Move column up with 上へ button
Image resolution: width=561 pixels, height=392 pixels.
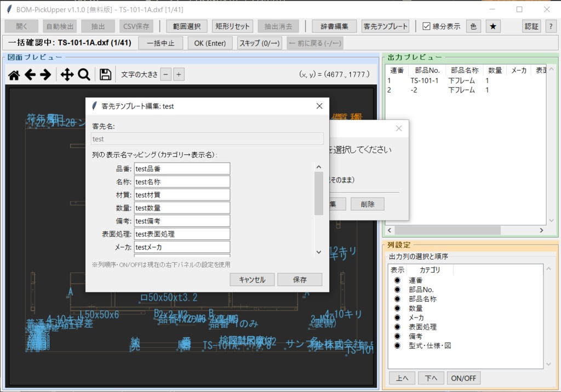coord(402,378)
